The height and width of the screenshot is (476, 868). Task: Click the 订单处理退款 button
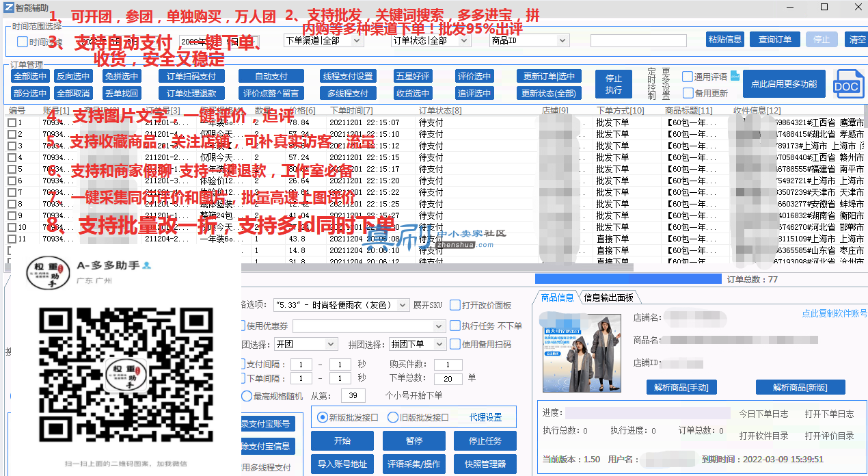[191, 93]
